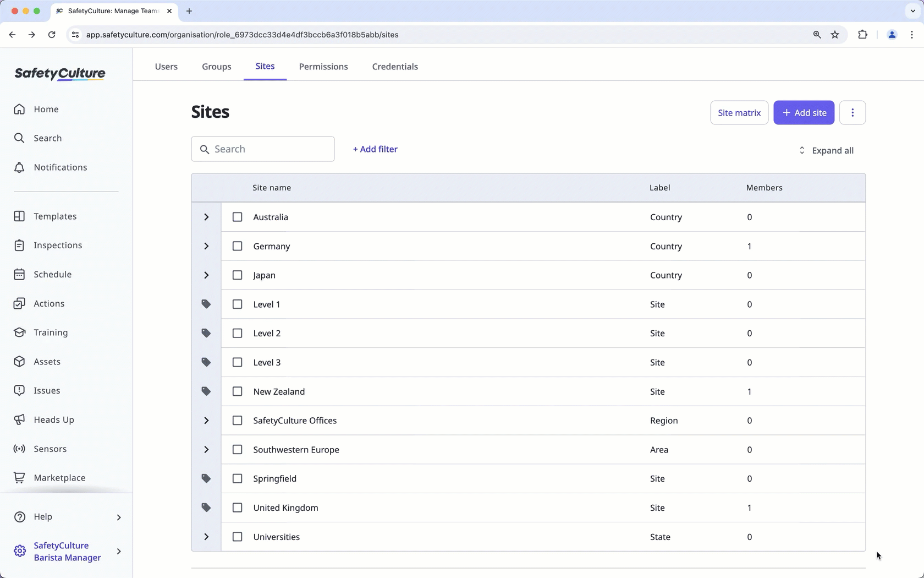Viewport: 924px width, 578px height.
Task: Open the Site matrix
Action: (x=739, y=113)
